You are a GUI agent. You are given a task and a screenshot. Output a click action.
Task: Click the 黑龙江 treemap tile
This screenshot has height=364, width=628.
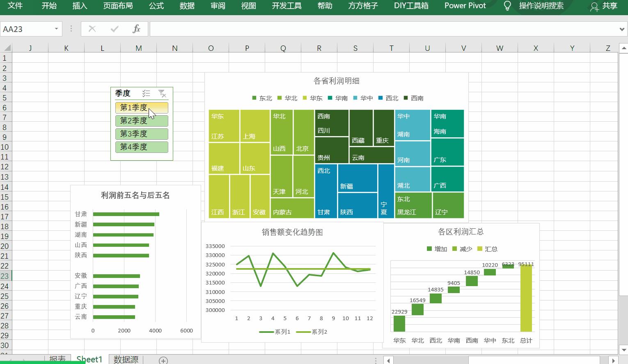(x=413, y=205)
